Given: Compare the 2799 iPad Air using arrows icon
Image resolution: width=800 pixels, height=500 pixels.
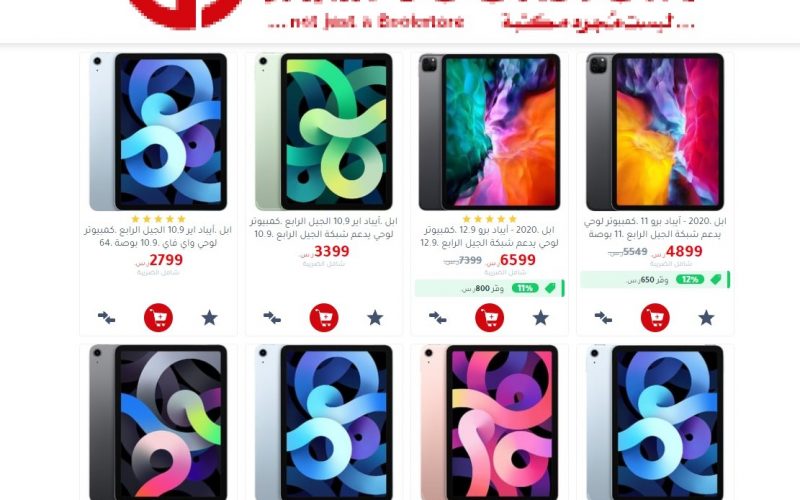Looking at the screenshot, I should coord(107,318).
